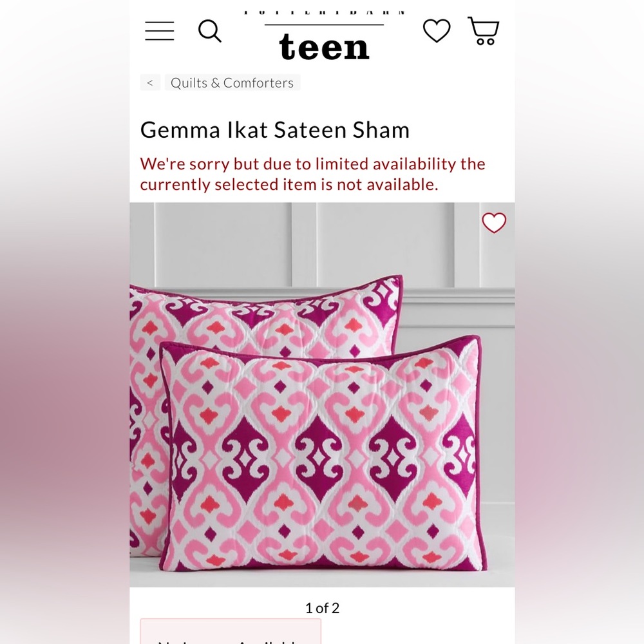Screen dimensions: 644x644
Task: Go back using the breadcrumb chevron
Action: 150,82
